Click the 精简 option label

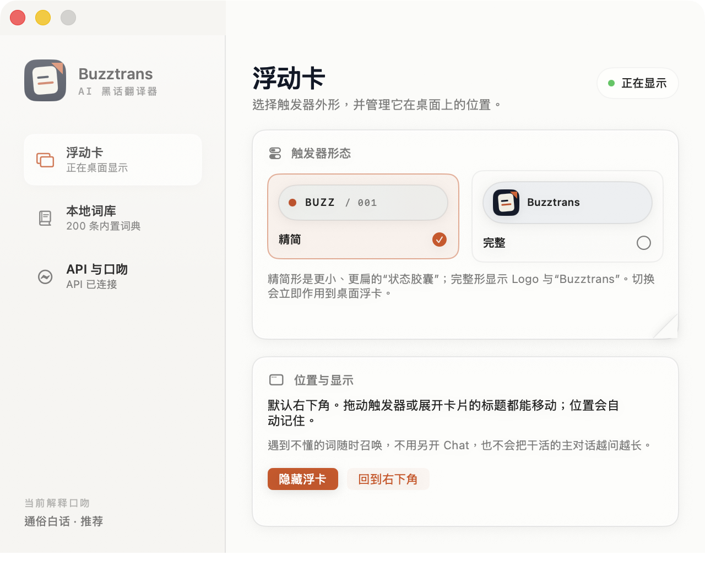point(290,239)
